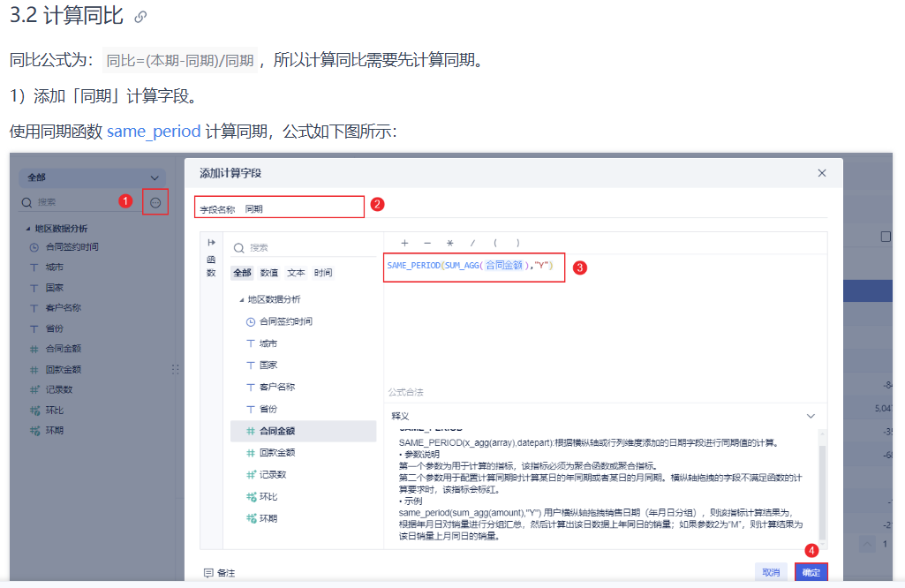Switch to 文本 tab in dialog
The width and height of the screenshot is (905, 588).
tap(296, 273)
